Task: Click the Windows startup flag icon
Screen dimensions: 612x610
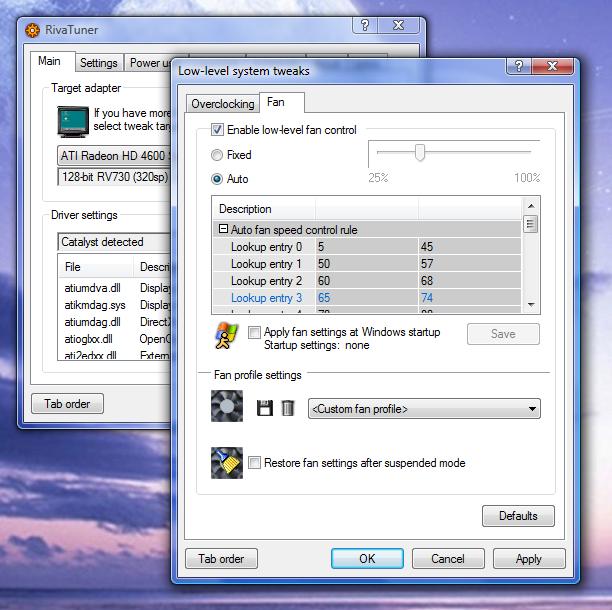Action: point(227,336)
